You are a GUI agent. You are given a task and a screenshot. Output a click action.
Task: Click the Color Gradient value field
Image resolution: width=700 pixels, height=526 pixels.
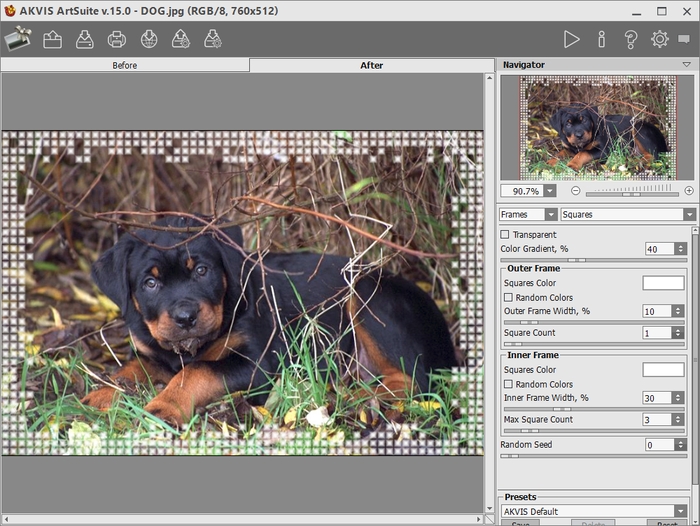660,249
